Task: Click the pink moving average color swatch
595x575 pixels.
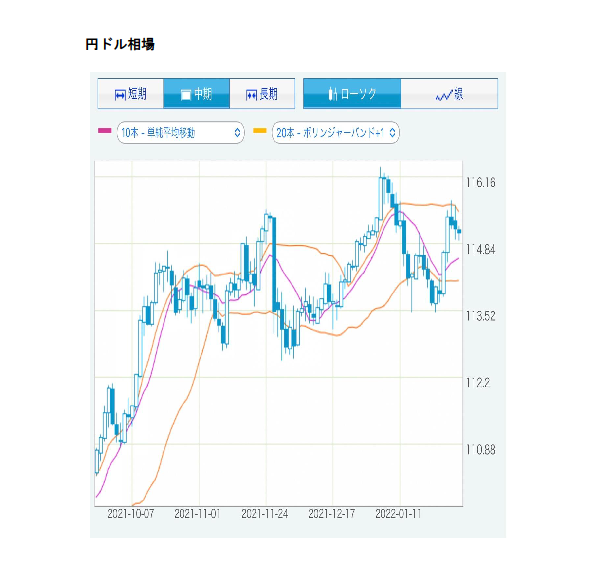Action: 104,131
